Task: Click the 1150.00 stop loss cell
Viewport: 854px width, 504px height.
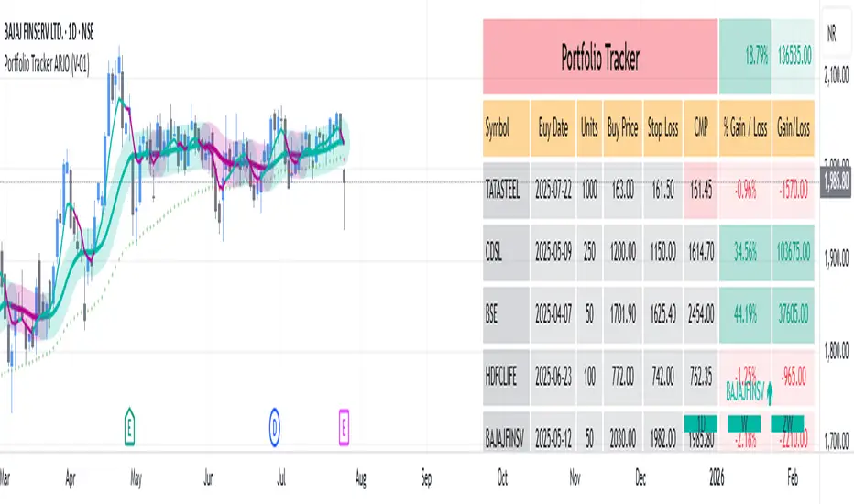Action: tap(662, 252)
